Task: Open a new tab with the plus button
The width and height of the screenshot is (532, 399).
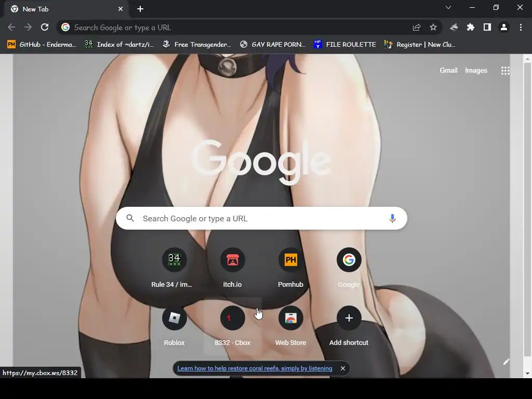Action: (140, 9)
